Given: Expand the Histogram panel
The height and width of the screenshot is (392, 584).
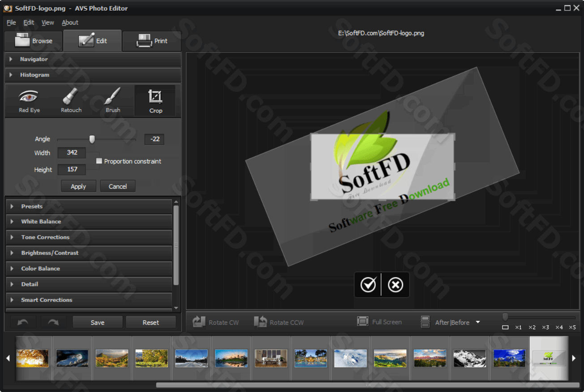Looking at the screenshot, I should pos(93,75).
